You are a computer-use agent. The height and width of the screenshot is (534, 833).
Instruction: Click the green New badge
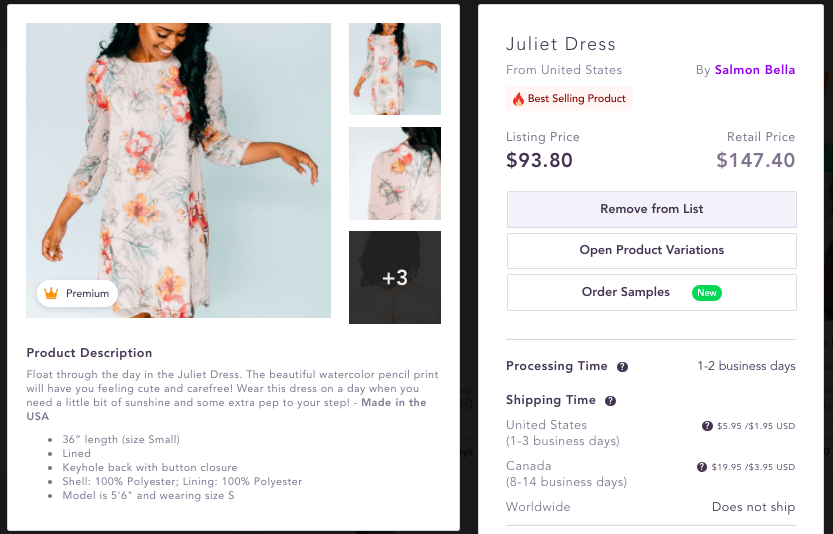[x=707, y=293]
